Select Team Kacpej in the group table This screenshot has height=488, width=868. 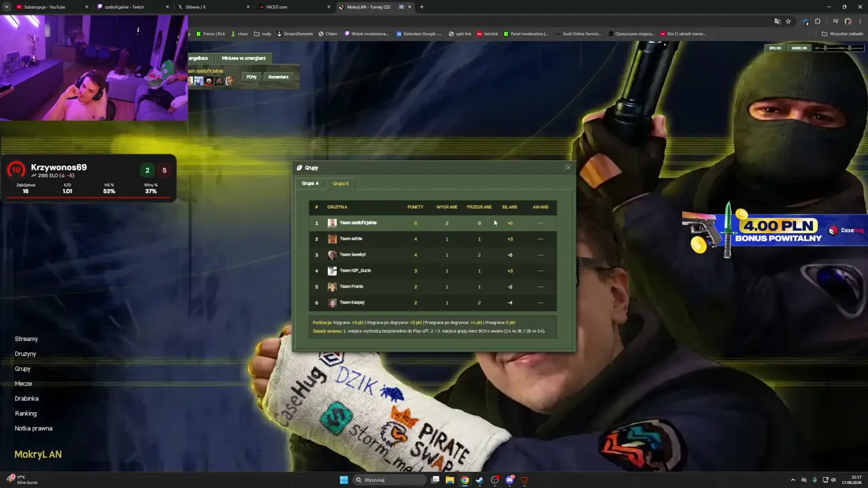point(433,302)
